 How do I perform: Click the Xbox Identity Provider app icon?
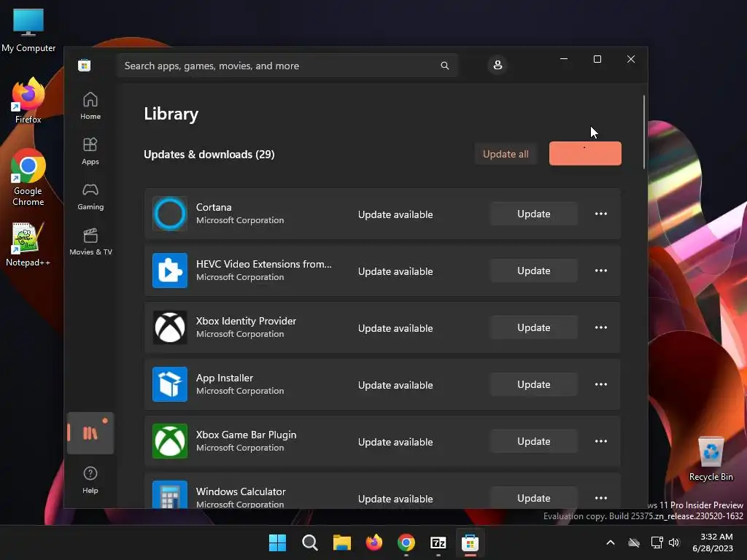tap(169, 327)
